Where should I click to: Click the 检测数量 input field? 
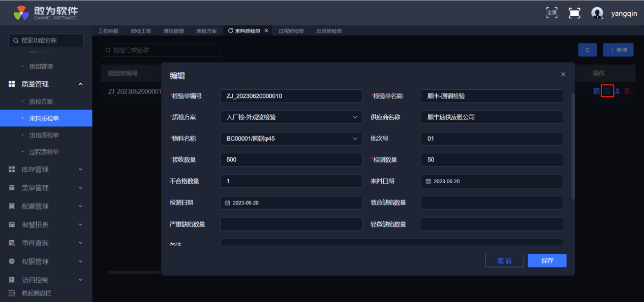[492, 159]
